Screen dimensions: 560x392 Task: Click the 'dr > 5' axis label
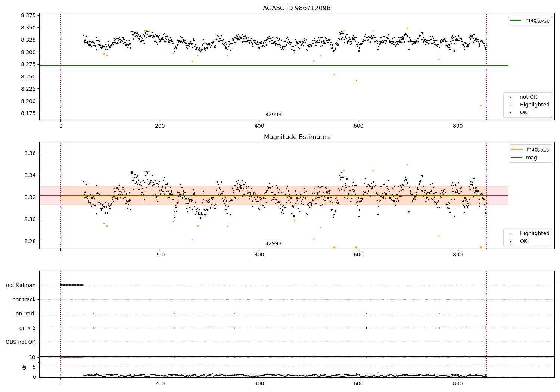coord(28,328)
